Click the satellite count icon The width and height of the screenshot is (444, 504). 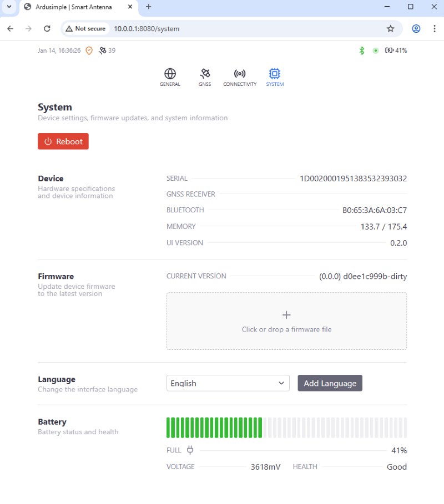pos(102,50)
